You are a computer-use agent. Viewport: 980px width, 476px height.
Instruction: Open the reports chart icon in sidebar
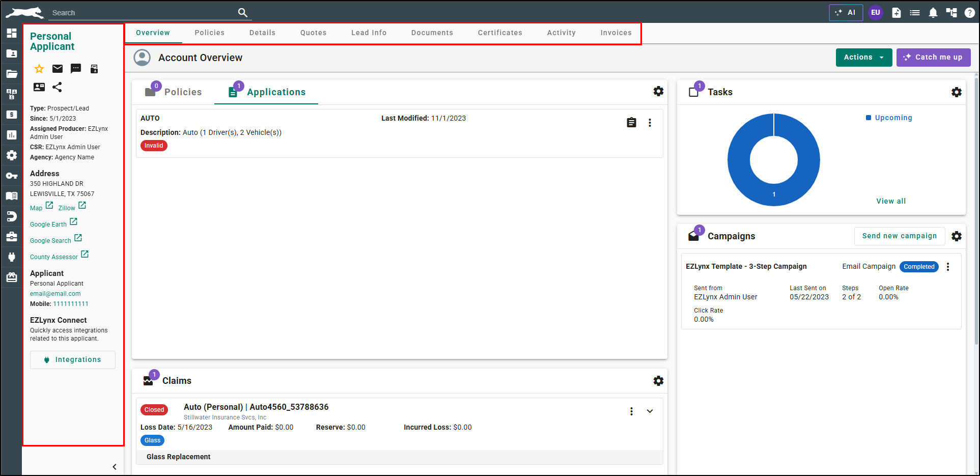[12, 135]
